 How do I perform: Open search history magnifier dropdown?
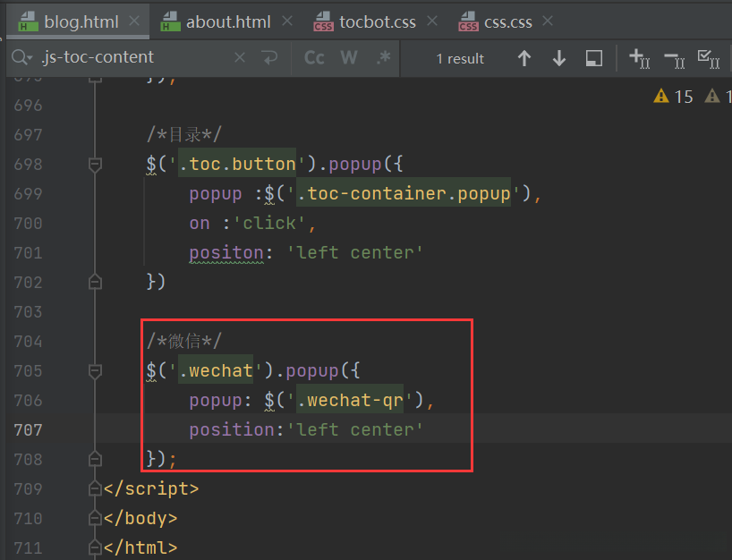click(21, 57)
